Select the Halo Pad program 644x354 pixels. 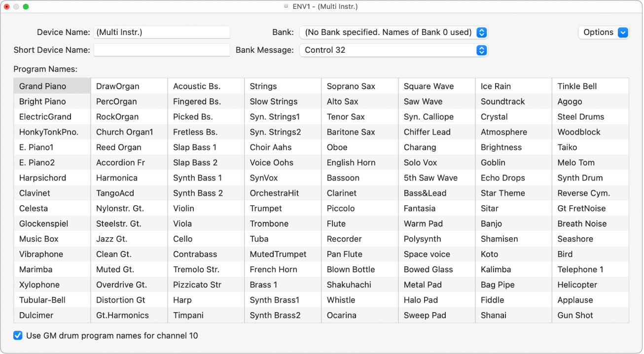click(x=421, y=300)
